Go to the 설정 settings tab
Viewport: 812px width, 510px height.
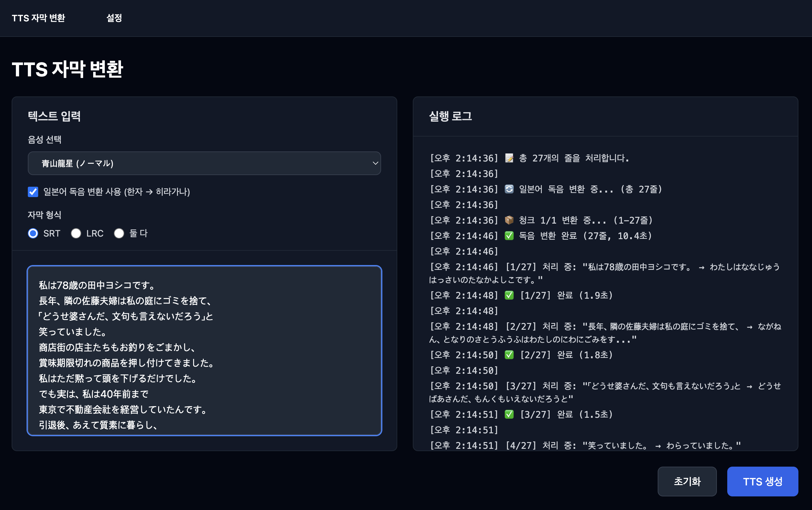click(114, 18)
